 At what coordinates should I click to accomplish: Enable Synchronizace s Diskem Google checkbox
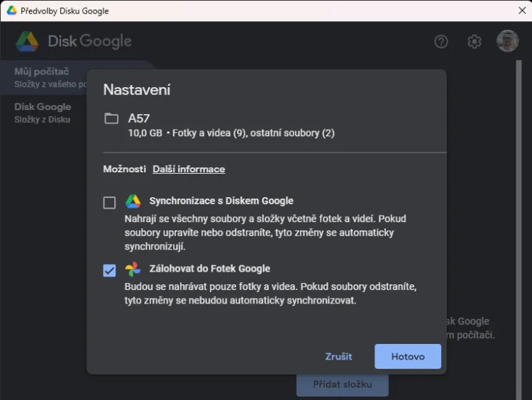(x=109, y=203)
